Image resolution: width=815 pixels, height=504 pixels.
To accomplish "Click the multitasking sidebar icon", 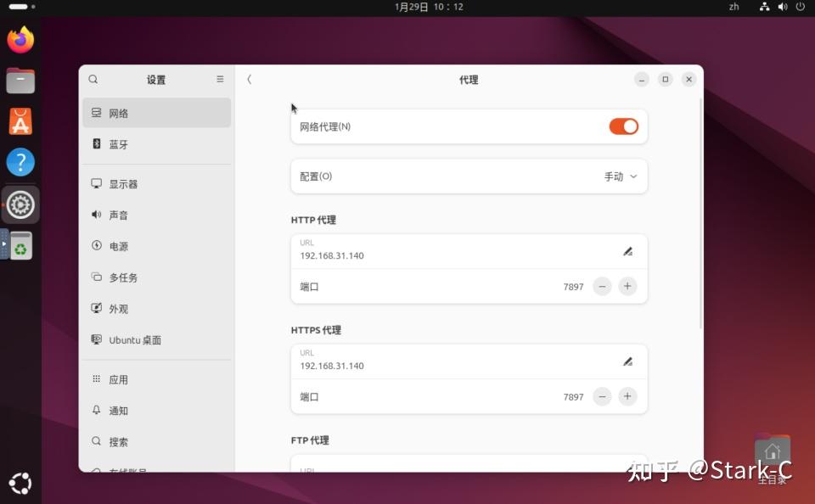I will click(x=96, y=277).
